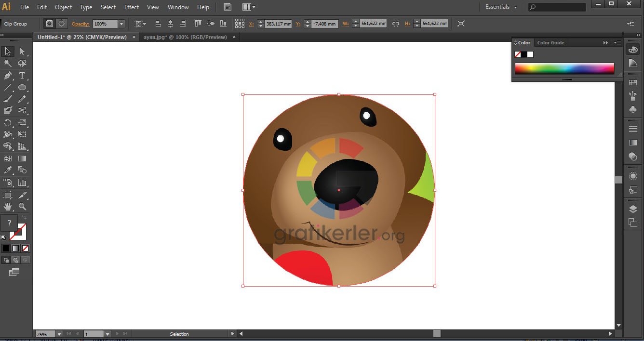This screenshot has width=644, height=341.
Task: Switch to the ayııı.jpg document tab
Action: 185,37
